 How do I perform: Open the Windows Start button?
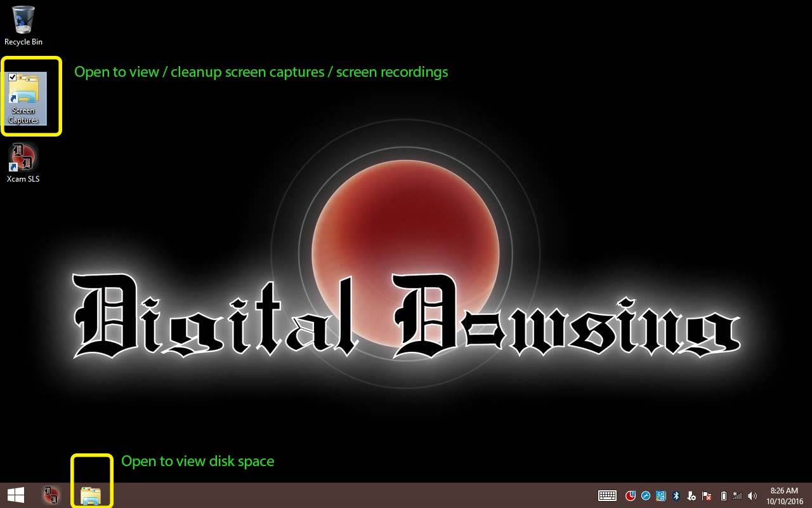click(x=16, y=495)
